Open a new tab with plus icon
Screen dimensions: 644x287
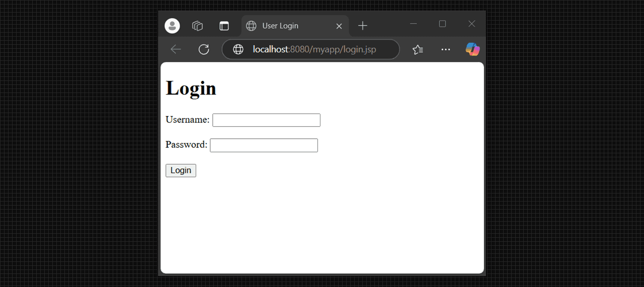(x=363, y=26)
